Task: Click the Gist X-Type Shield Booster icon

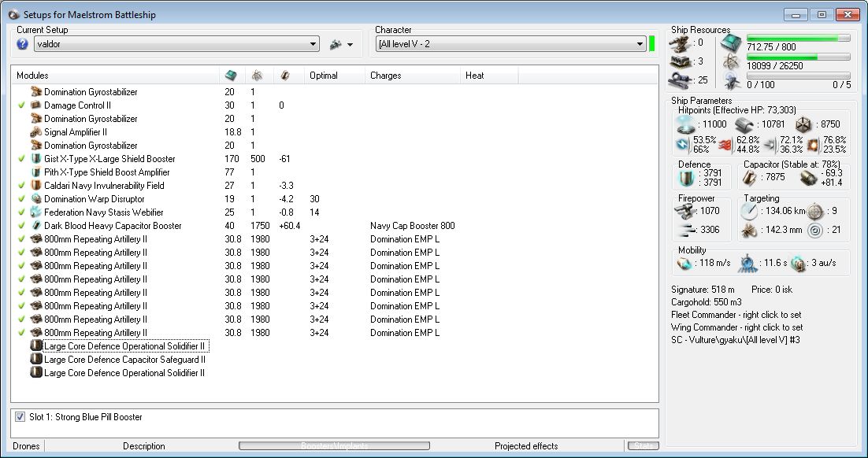Action: 36,159
